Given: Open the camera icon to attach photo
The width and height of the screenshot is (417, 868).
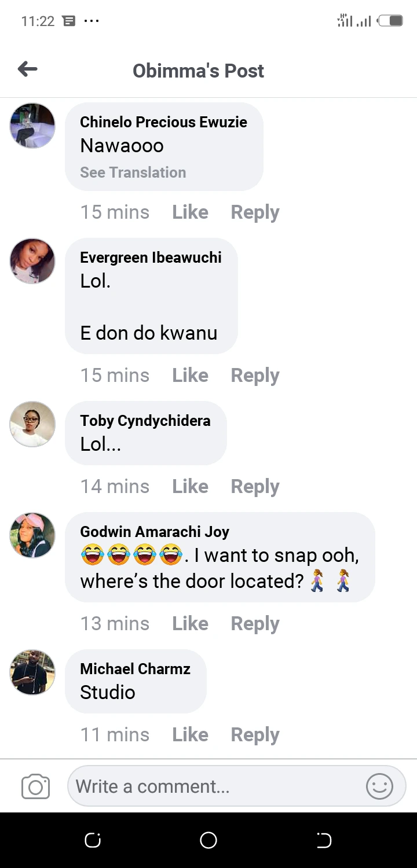Looking at the screenshot, I should point(35,787).
